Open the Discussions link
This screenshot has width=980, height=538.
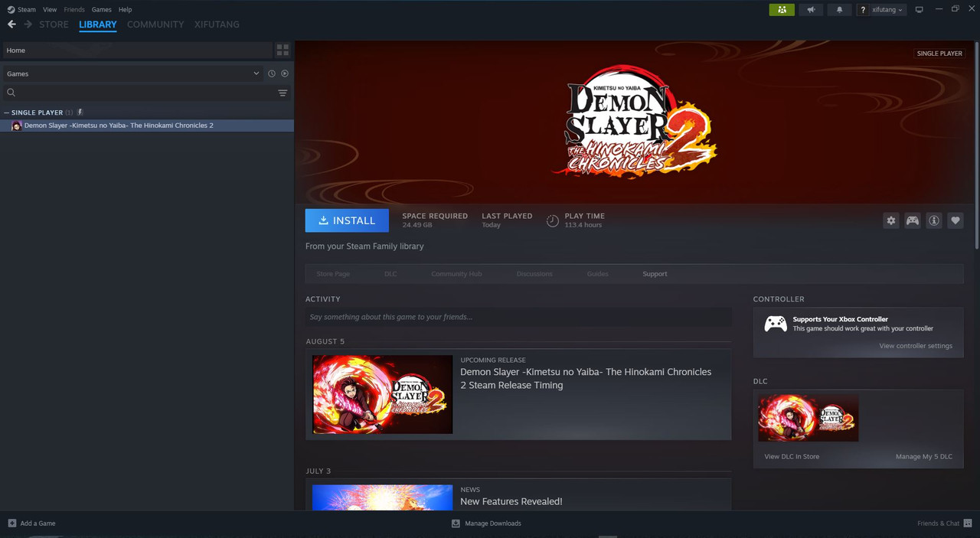point(534,274)
